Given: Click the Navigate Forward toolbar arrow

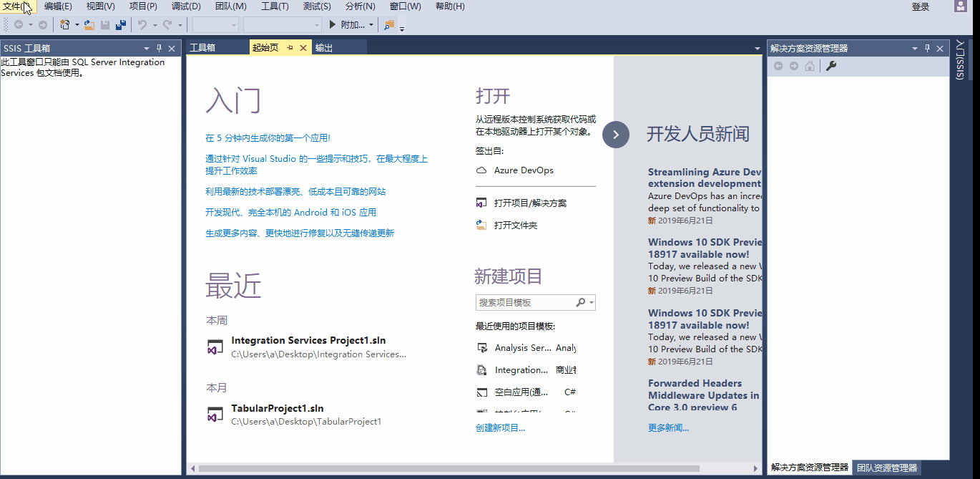Looking at the screenshot, I should click(43, 25).
